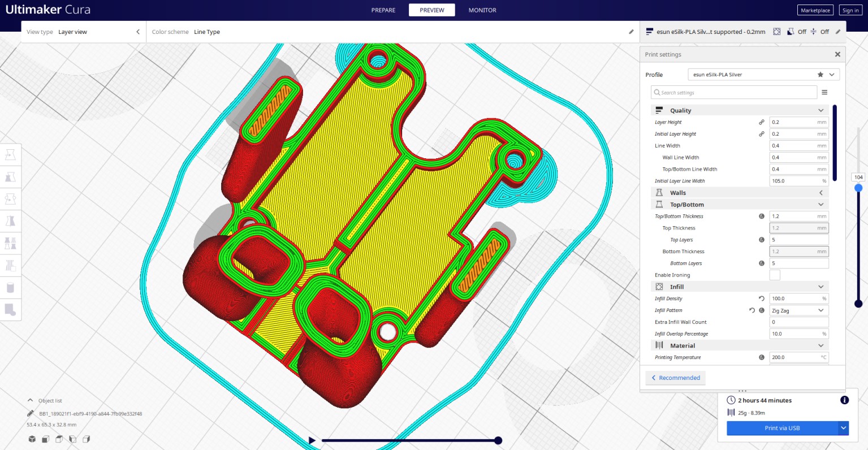Collapse the Material settings section
This screenshot has height=450, width=868.
click(x=740, y=345)
